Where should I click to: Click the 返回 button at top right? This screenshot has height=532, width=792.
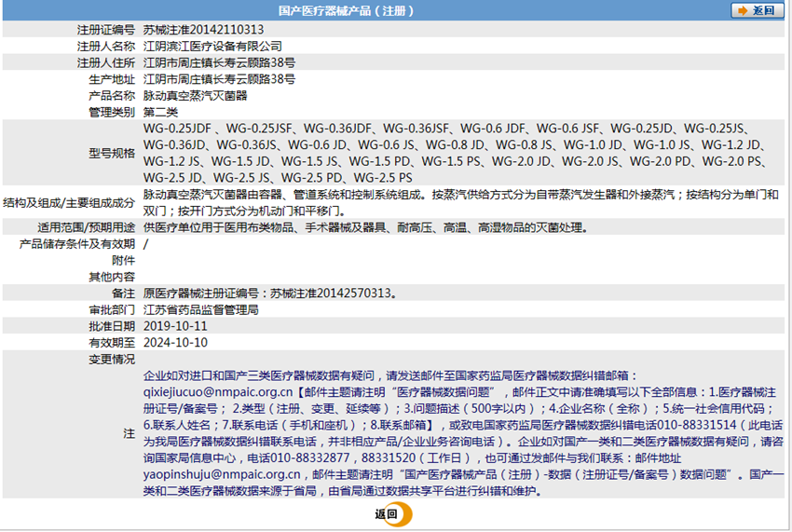(757, 10)
